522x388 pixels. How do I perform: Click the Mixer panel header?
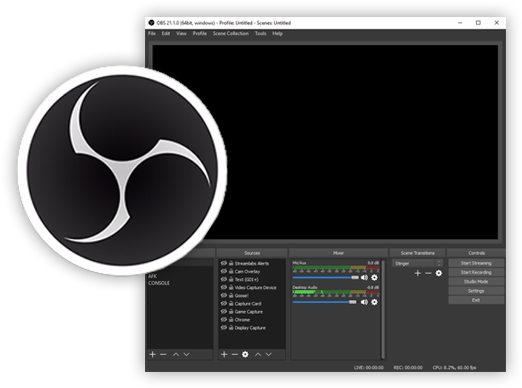click(338, 253)
